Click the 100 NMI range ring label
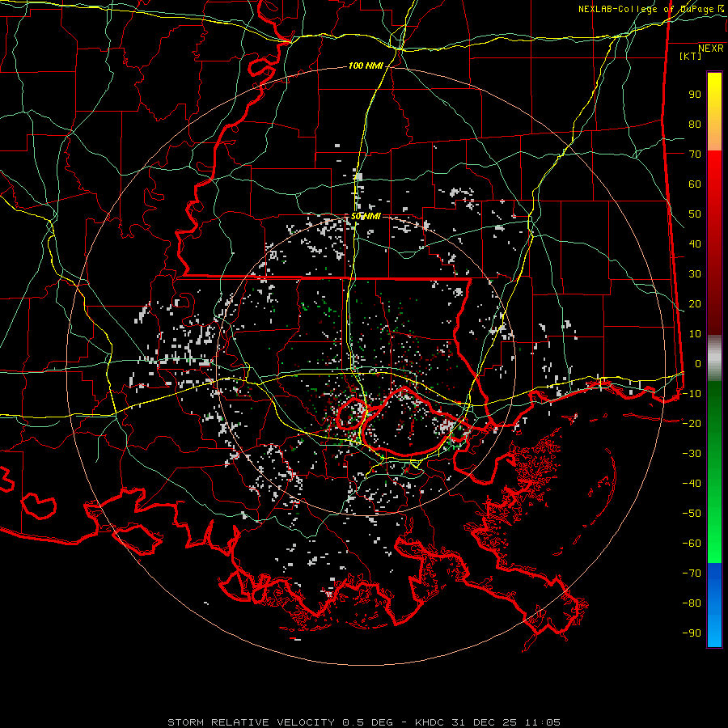728x728 pixels. point(366,66)
